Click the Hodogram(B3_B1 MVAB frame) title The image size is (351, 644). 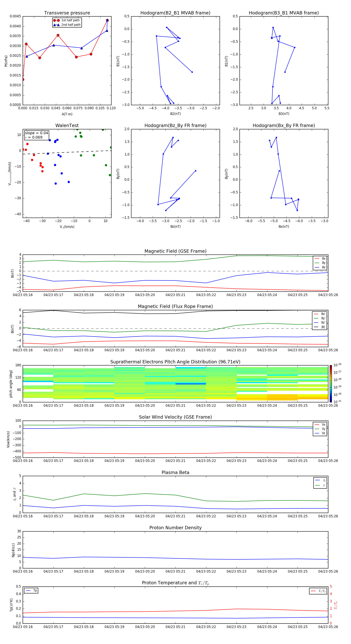(284, 13)
